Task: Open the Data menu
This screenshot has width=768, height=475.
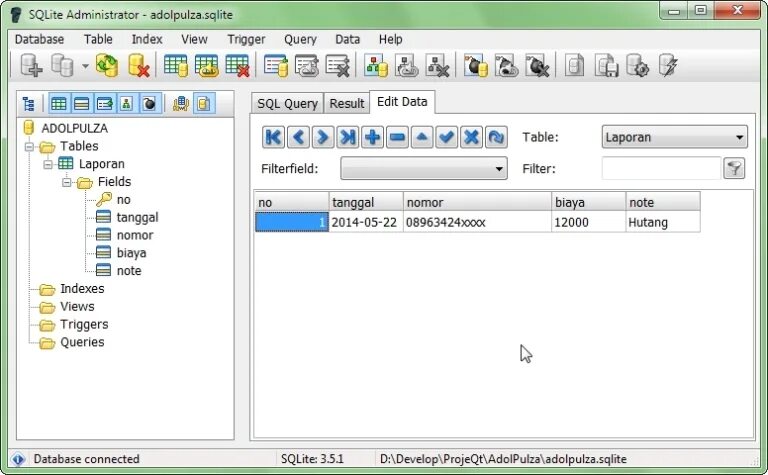Action: click(347, 39)
